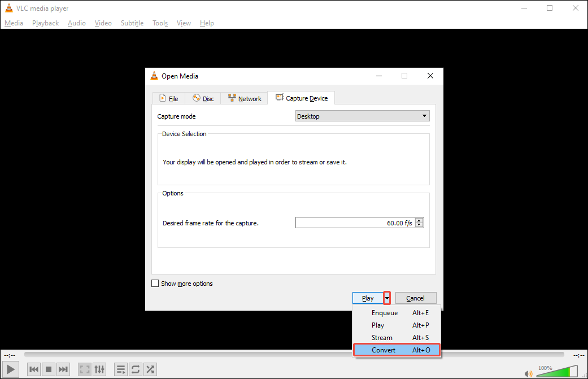Switch to the Network tab
This screenshot has width=588, height=379.
coord(244,98)
